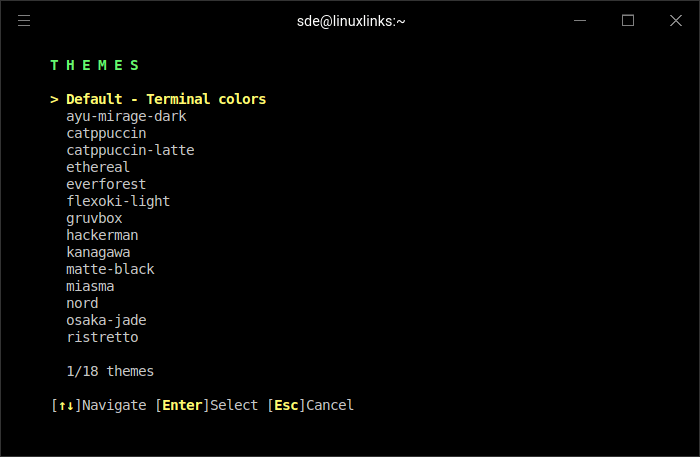The height and width of the screenshot is (457, 700).
Task: Choose the matte-black theme
Action: coord(110,269)
